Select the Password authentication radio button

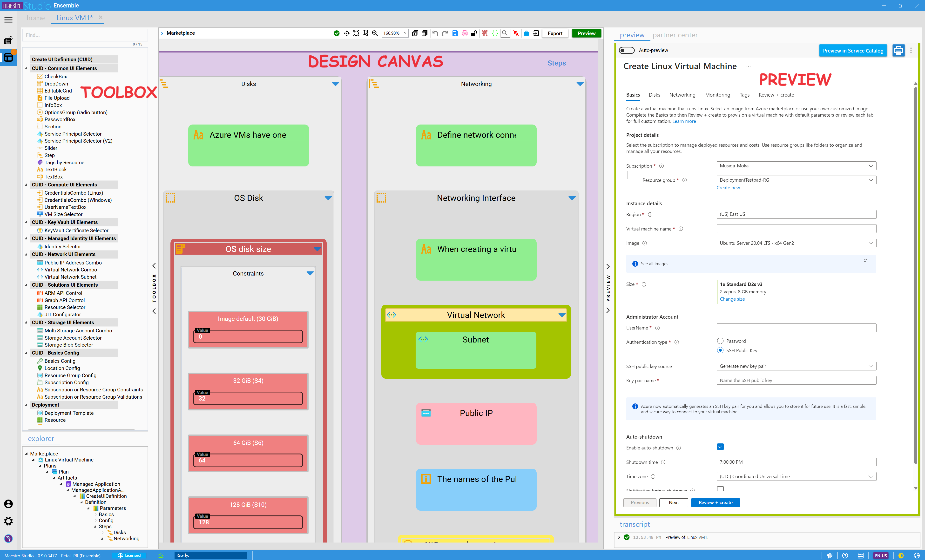tap(720, 341)
